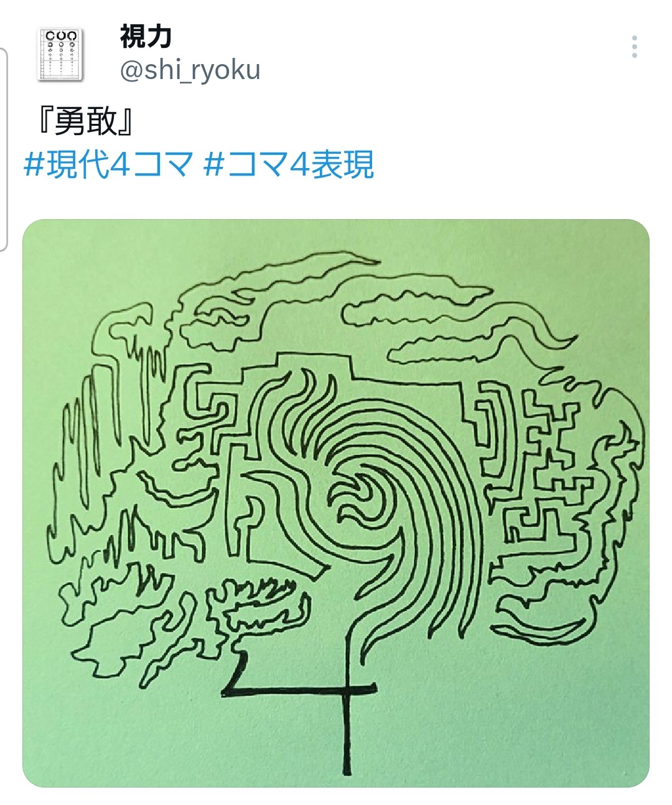
Task: Open the three-dot more options menu
Action: coord(634,47)
